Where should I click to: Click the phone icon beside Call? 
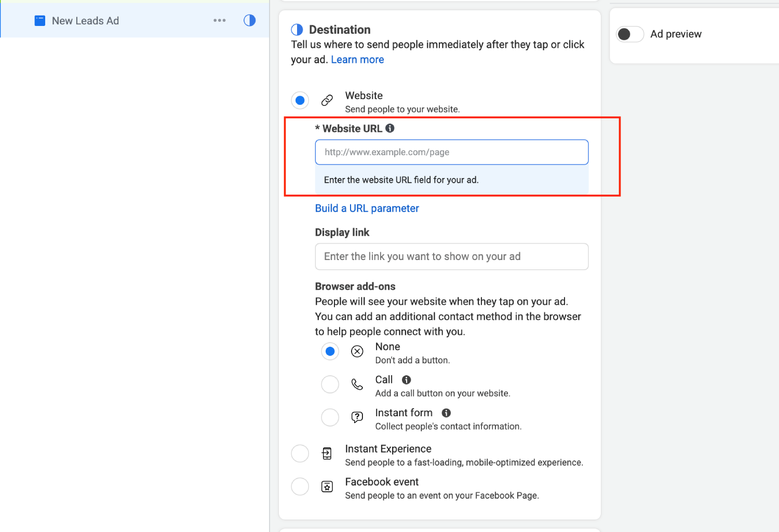pos(357,385)
